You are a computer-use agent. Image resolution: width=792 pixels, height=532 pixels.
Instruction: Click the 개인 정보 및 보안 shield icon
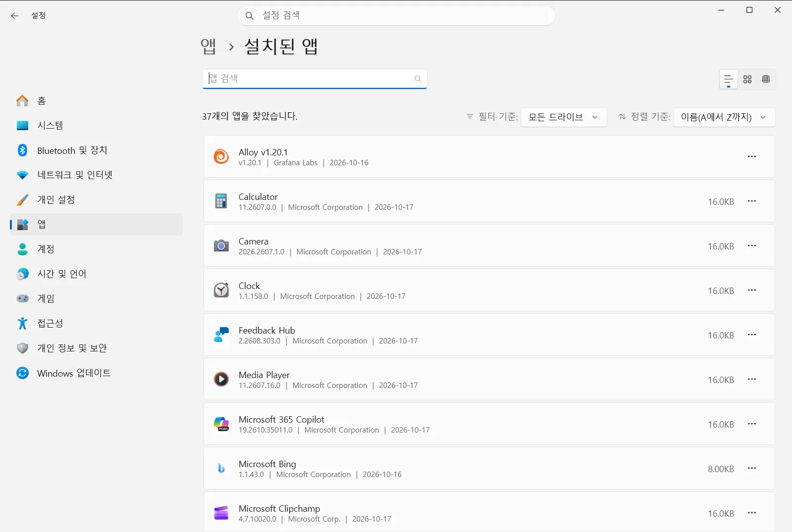(x=22, y=348)
